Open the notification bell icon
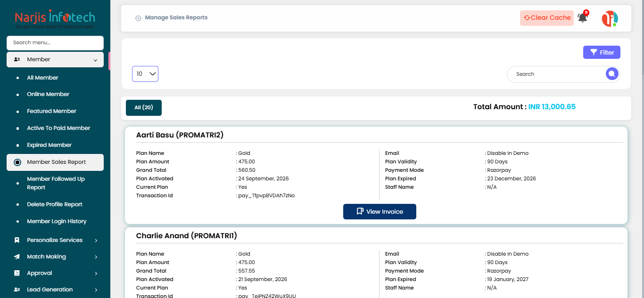This screenshot has width=644, height=298. [583, 17]
